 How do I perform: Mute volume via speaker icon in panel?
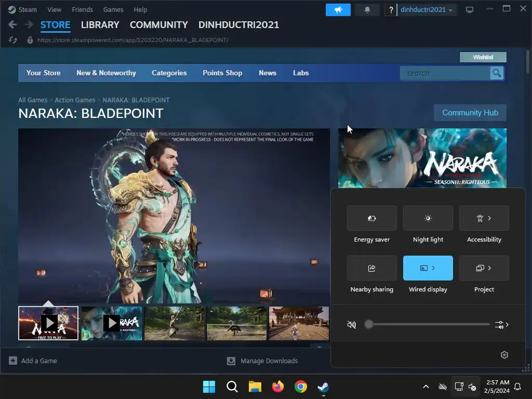pyautogui.click(x=352, y=325)
